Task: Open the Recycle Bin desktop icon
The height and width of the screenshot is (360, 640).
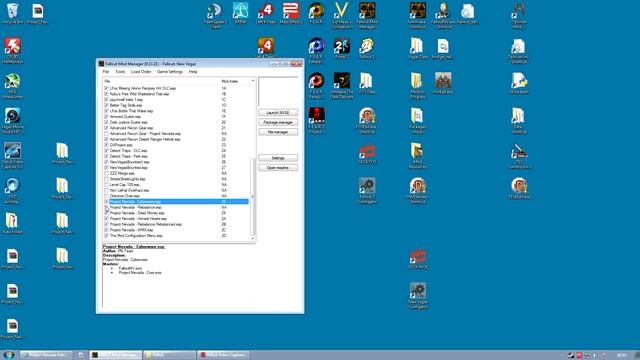Action: (13, 13)
